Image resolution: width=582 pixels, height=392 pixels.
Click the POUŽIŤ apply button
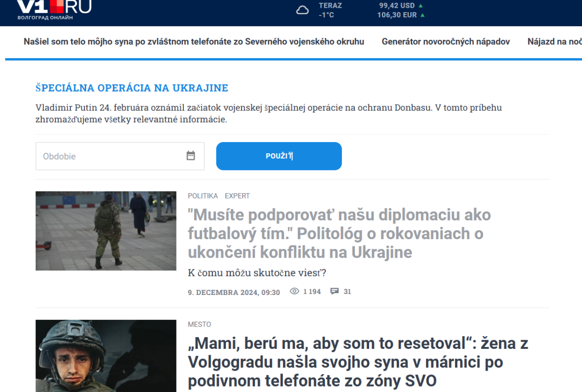coord(279,156)
